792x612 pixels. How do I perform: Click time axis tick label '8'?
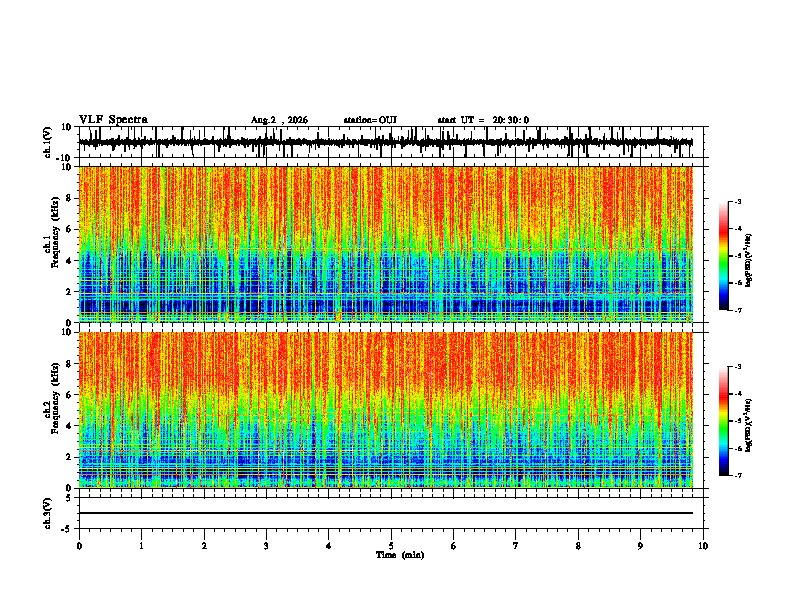[x=578, y=546]
